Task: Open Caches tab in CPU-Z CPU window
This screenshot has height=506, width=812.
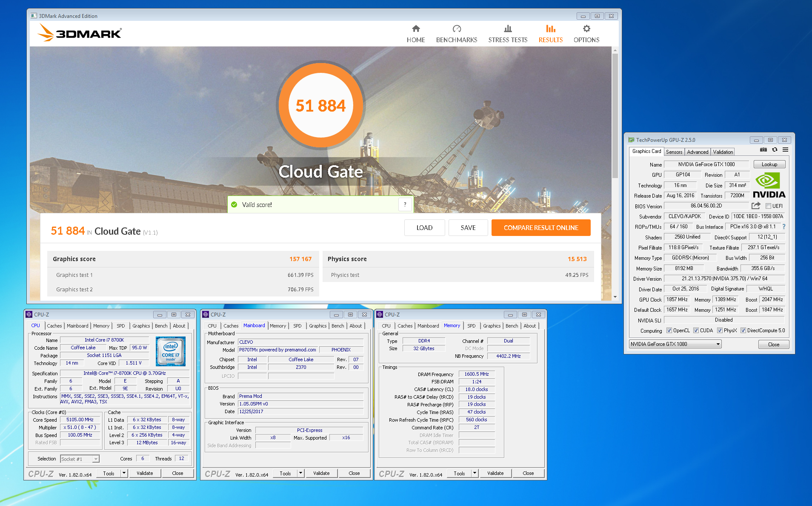Action: 54,326
